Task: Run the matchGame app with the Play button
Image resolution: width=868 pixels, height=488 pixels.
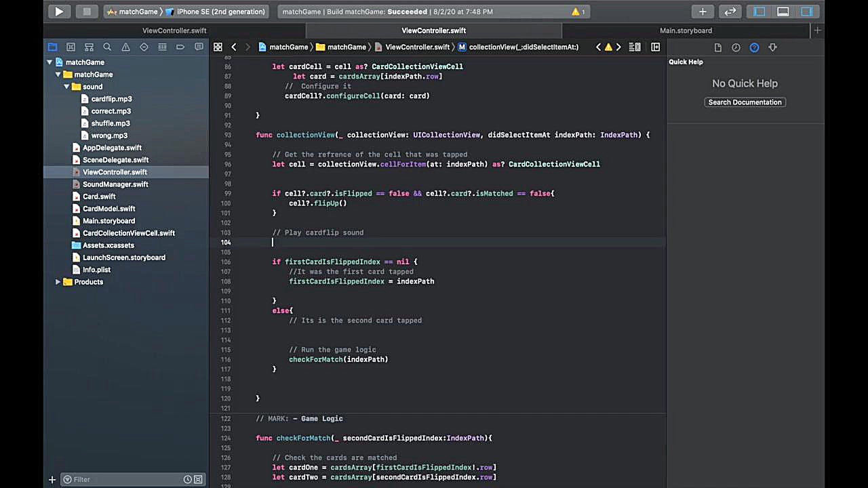Action: coord(58,12)
